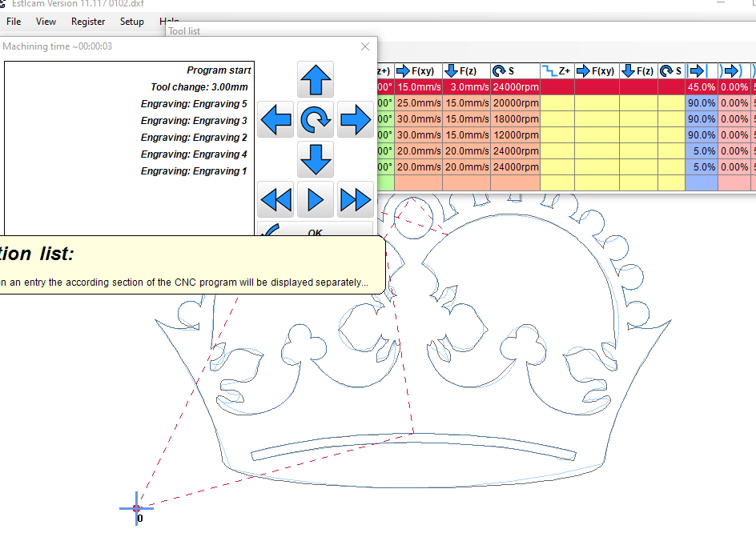This screenshot has width=756, height=553.
Task: Click the left arrow view button
Action: pyautogui.click(x=275, y=119)
